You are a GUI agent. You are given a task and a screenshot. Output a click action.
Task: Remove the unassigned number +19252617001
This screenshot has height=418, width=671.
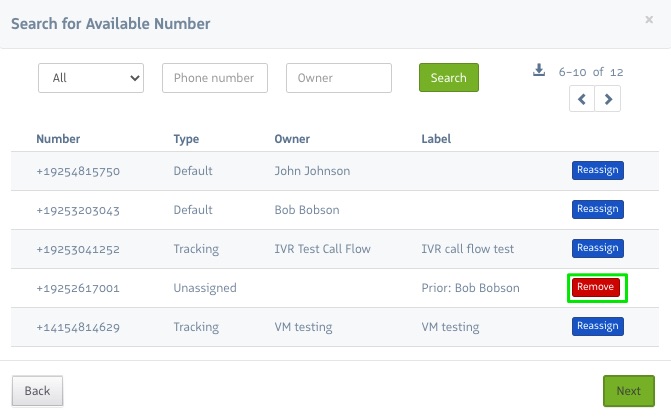tap(596, 287)
